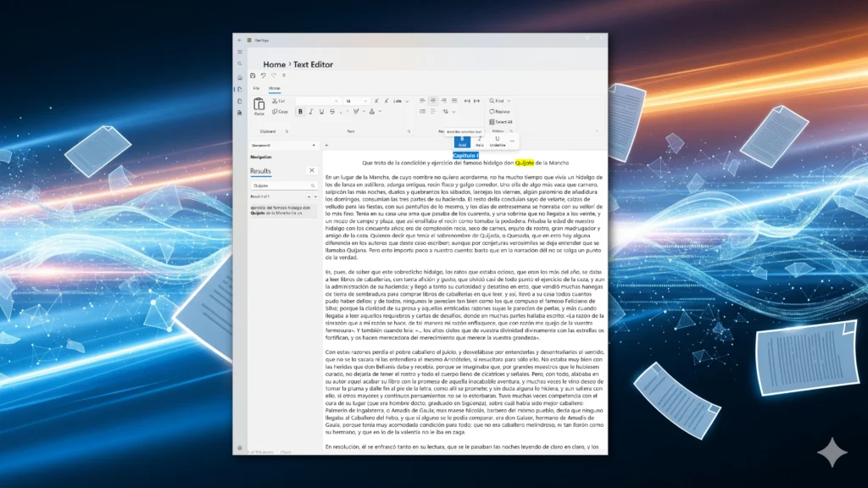Open the mini toolbar more options ellipsis
This screenshot has width=868, height=488.
pyautogui.click(x=512, y=141)
